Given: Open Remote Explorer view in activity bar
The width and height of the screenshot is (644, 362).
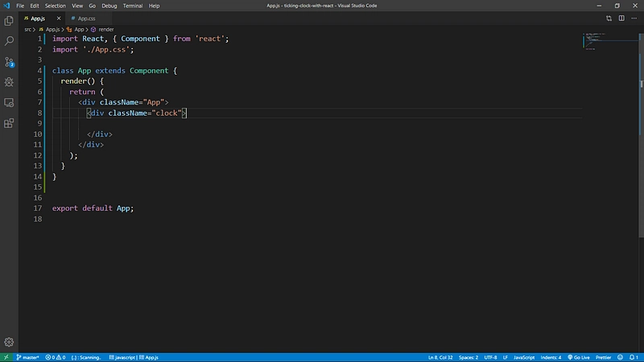Looking at the screenshot, I should tap(9, 102).
